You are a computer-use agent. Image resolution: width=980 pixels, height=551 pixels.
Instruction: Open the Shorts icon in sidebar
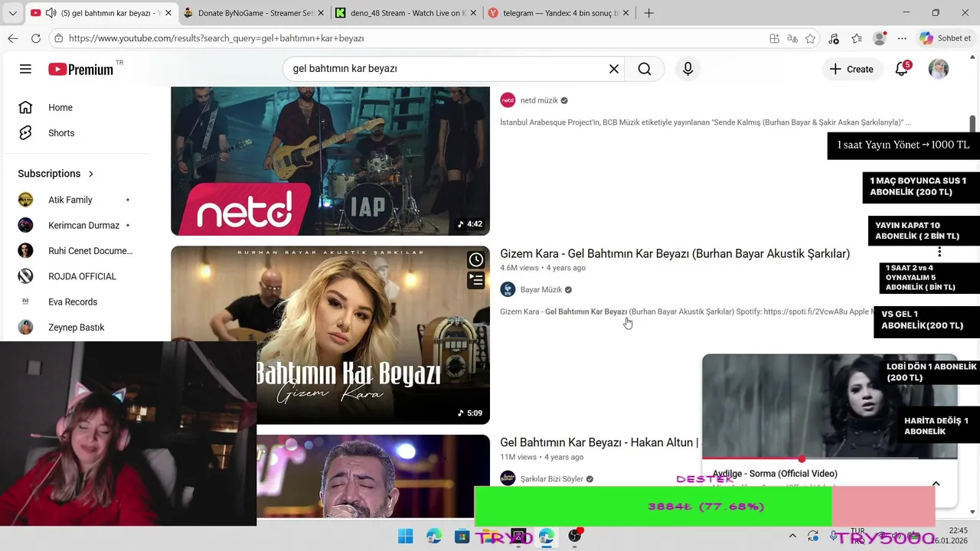point(25,132)
